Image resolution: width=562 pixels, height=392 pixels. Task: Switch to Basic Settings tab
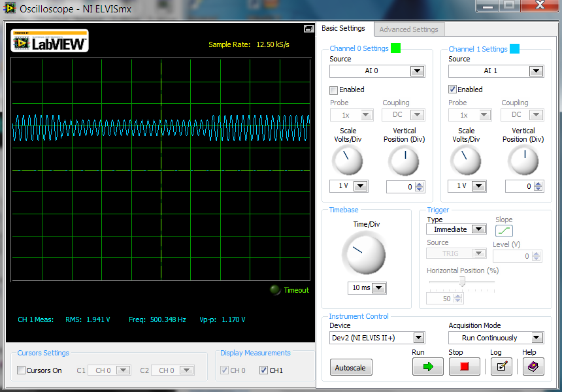pyautogui.click(x=343, y=28)
